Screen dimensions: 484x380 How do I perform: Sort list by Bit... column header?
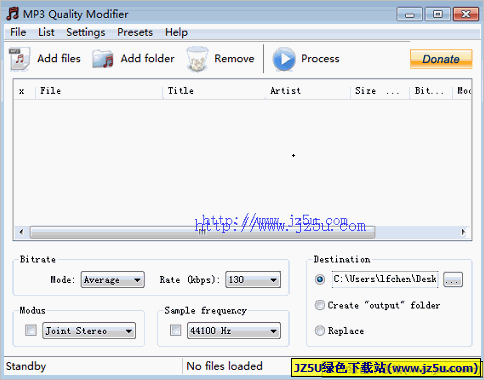point(431,91)
